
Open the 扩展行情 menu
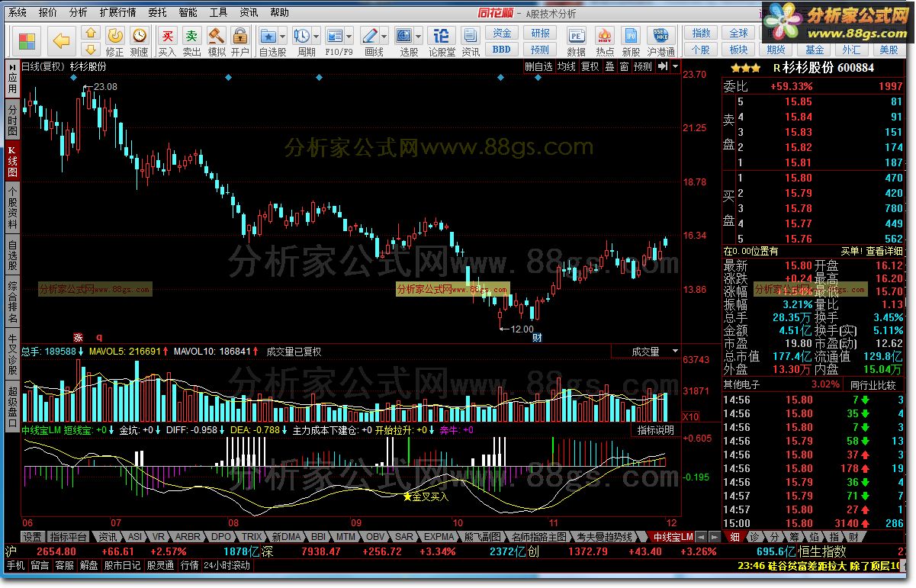(x=117, y=12)
